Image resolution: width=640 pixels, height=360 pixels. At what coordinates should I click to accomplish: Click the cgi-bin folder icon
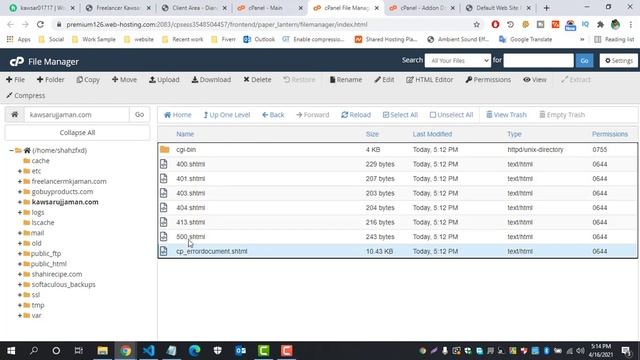164,149
